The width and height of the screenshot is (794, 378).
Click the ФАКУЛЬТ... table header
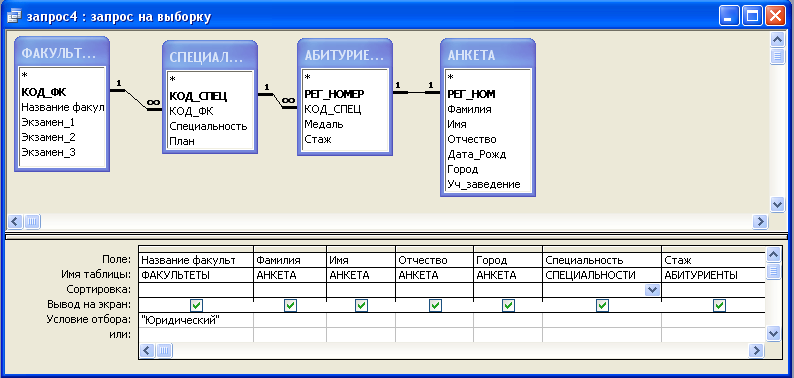[62, 52]
